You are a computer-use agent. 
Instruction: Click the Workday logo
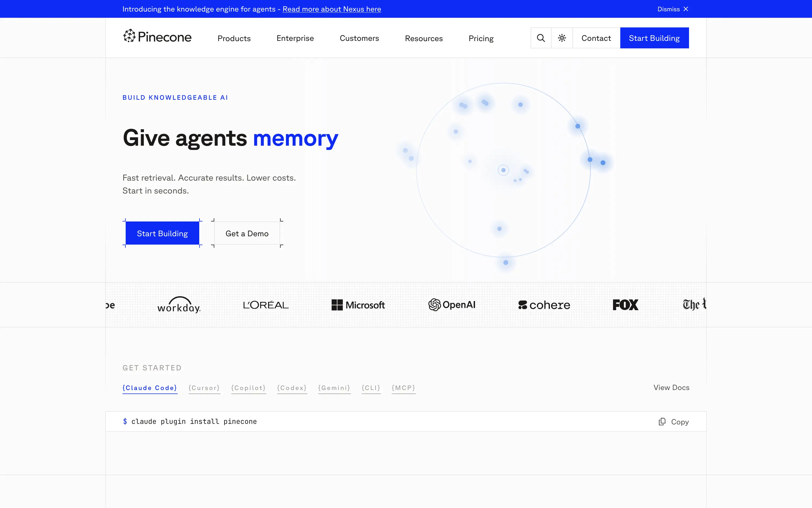179,305
